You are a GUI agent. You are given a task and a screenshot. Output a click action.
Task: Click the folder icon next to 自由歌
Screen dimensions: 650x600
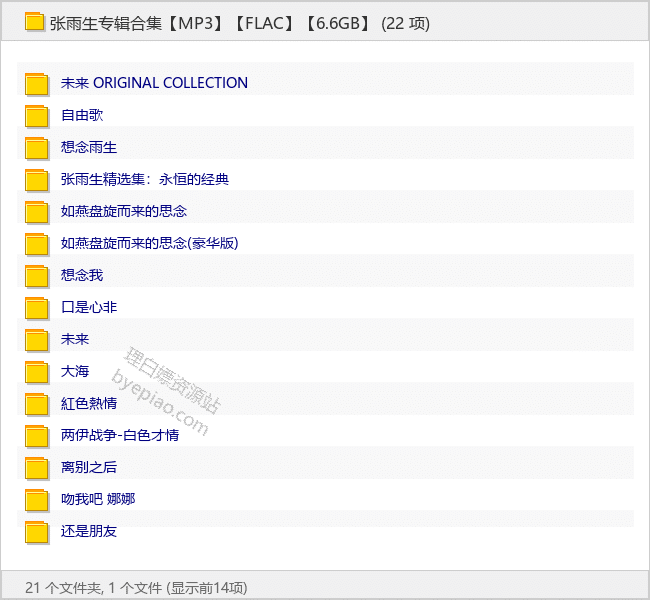36,116
